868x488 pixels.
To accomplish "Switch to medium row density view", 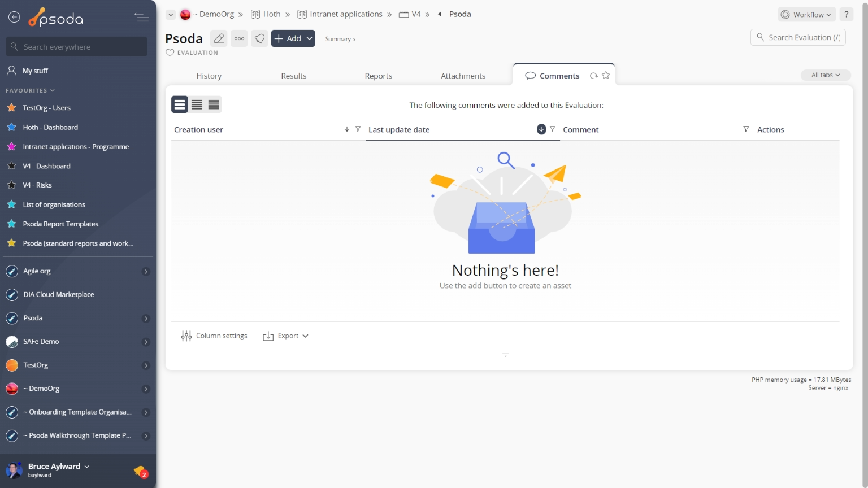I will (x=197, y=104).
